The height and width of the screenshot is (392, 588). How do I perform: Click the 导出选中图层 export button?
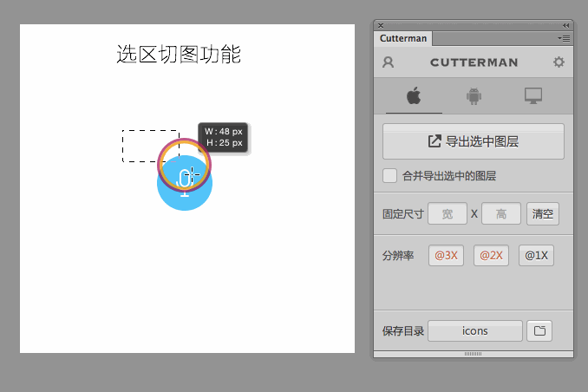click(474, 141)
